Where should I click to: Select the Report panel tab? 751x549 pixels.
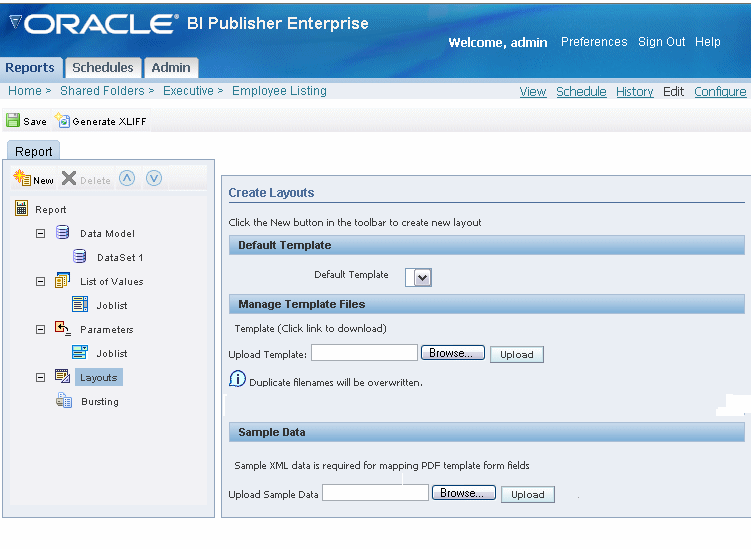34,151
